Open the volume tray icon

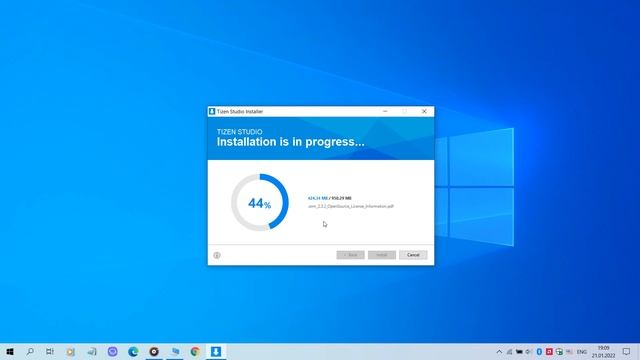click(529, 352)
